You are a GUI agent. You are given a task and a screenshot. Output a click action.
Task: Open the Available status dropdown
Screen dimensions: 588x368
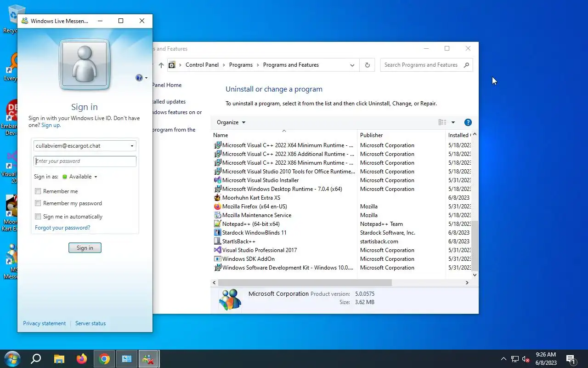coord(96,177)
